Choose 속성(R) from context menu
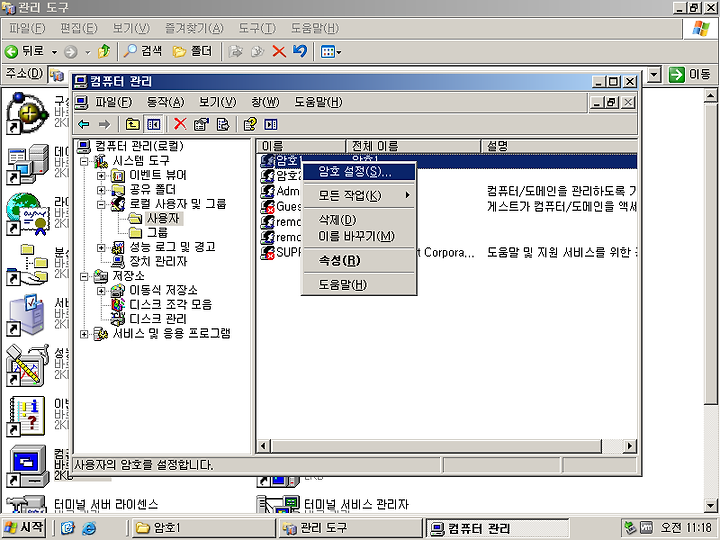 point(359,260)
